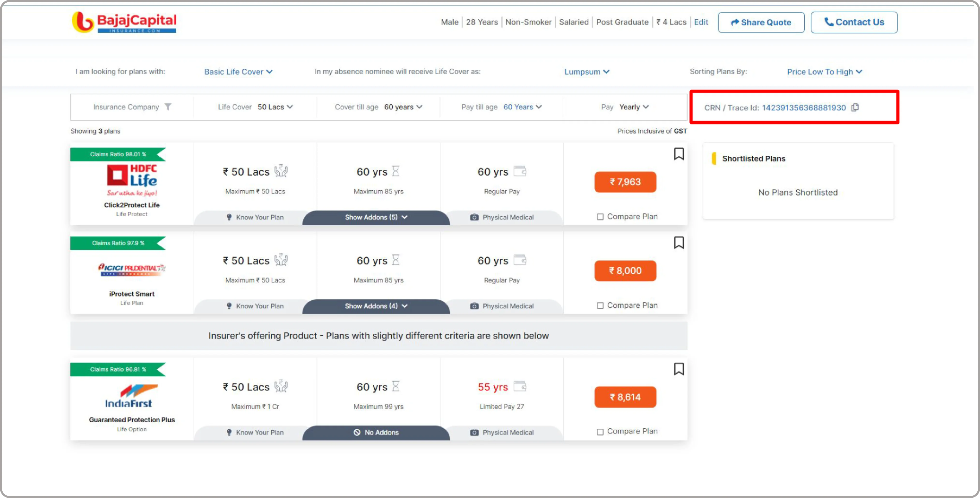Click the Claims Ratio 97.9 % badge
980x498 pixels.
click(x=118, y=243)
